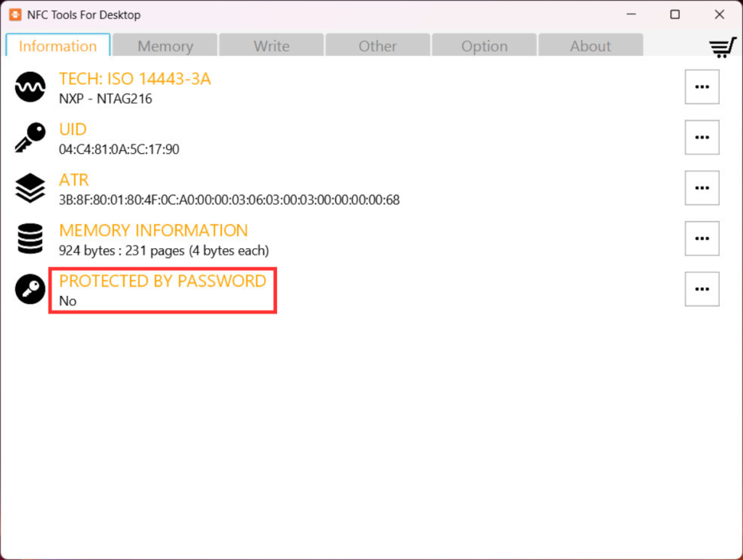
Task: Maximize the NFC Tools window
Action: point(675,15)
